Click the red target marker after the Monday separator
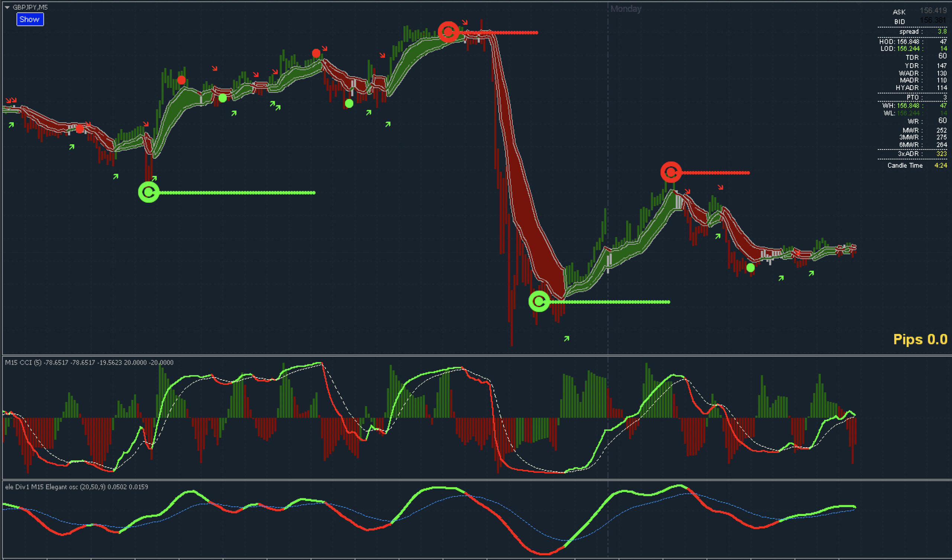952x560 pixels. (671, 172)
